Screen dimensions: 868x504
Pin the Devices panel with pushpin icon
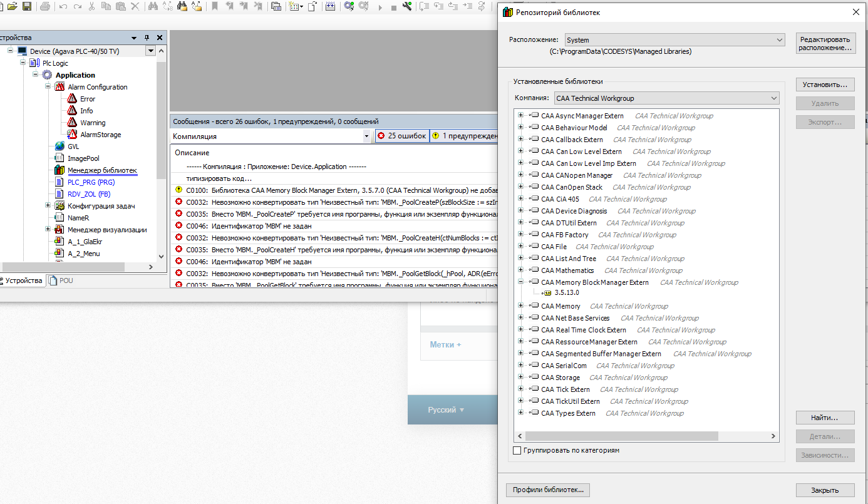click(x=147, y=38)
